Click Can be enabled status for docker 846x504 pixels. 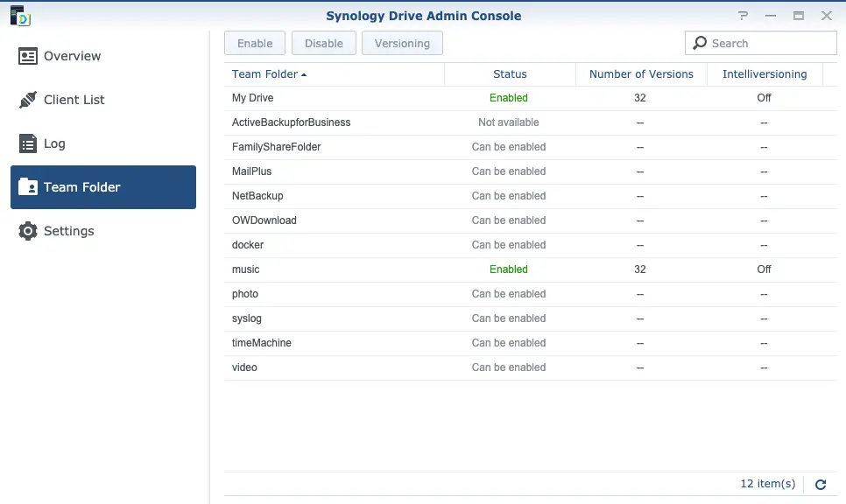(x=509, y=245)
